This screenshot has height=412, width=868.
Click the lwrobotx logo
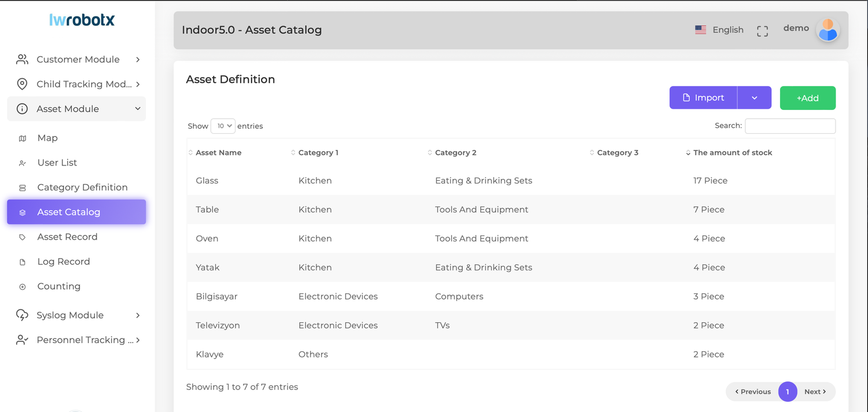82,20
